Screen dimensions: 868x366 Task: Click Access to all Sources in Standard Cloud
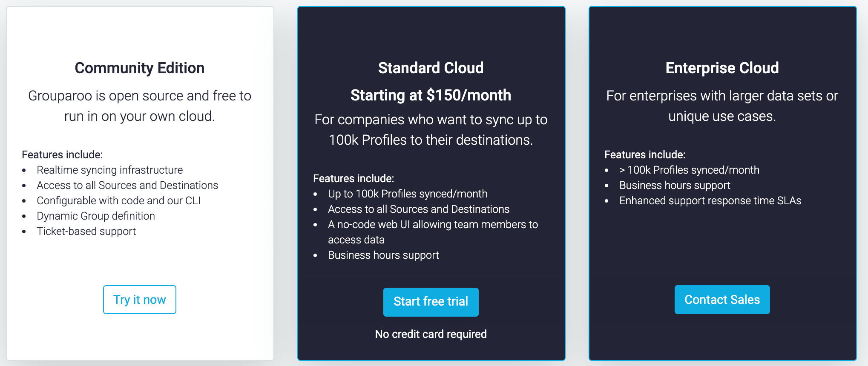pyautogui.click(x=419, y=209)
